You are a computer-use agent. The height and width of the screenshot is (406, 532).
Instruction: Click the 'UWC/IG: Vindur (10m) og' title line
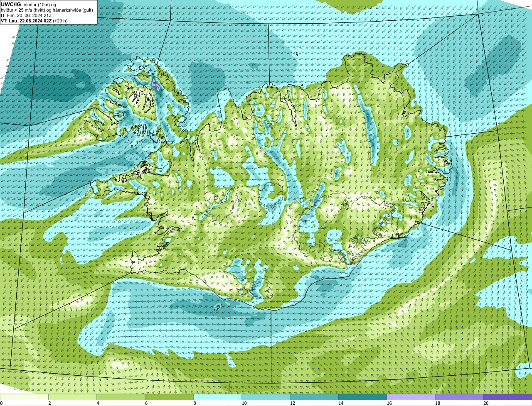(29, 4)
